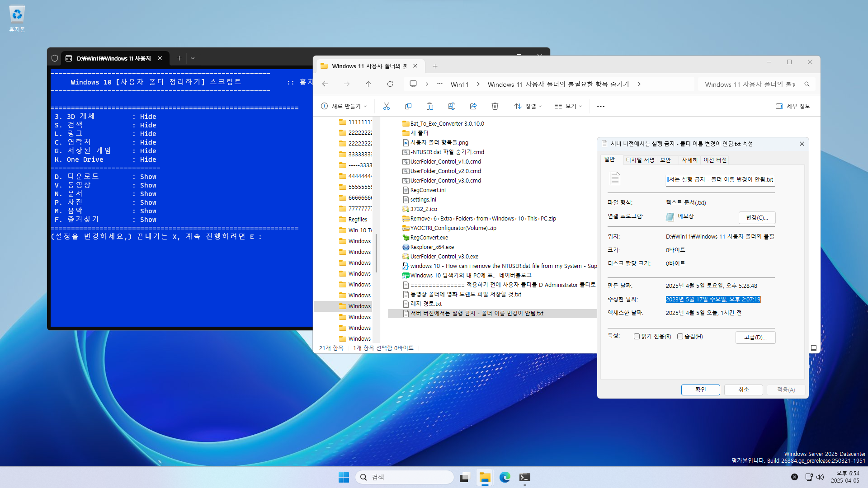Switch to the Terminal taskbar icon

coord(524,477)
